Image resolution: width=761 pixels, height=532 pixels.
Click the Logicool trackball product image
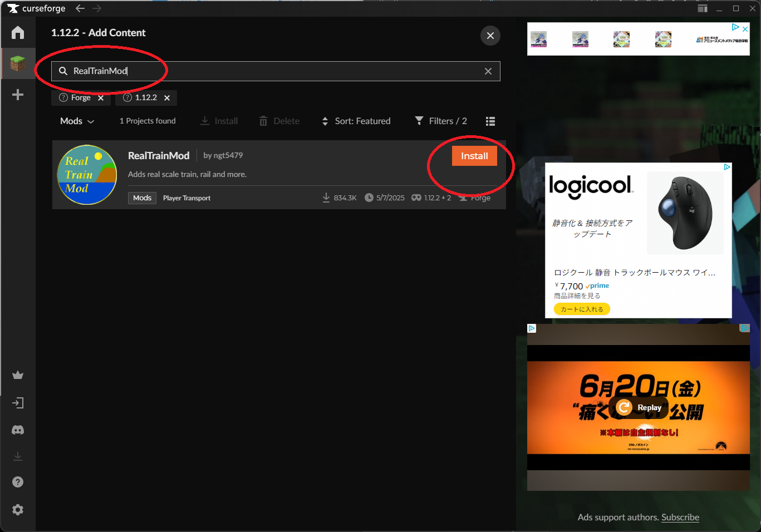685,213
